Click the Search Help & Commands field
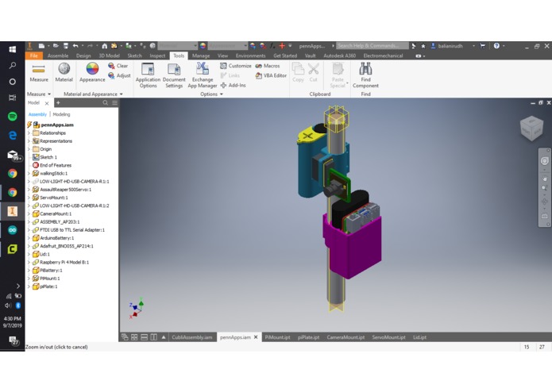The height and width of the screenshot is (392, 552). click(373, 46)
